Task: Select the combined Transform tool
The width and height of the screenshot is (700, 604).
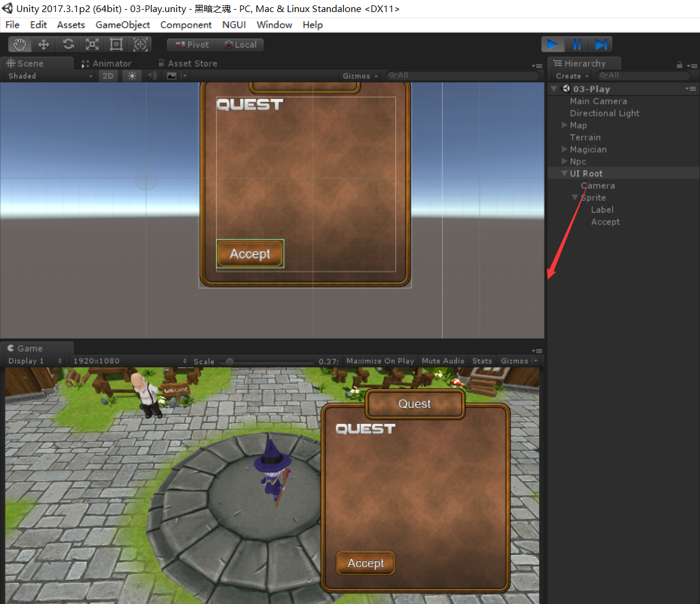Action: click(140, 44)
